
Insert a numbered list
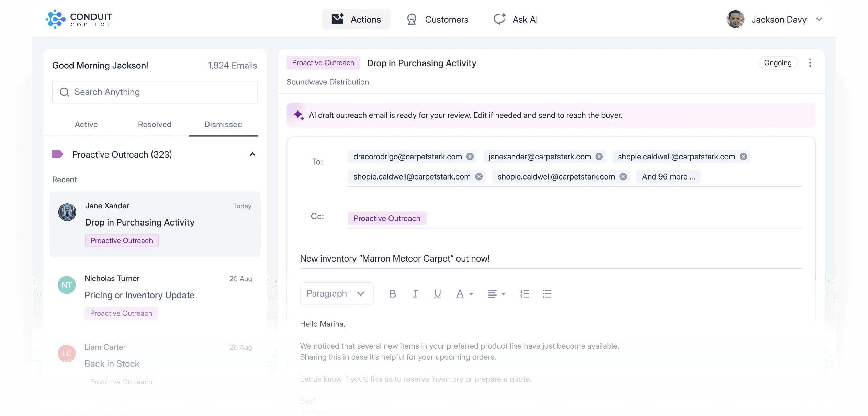pyautogui.click(x=525, y=294)
